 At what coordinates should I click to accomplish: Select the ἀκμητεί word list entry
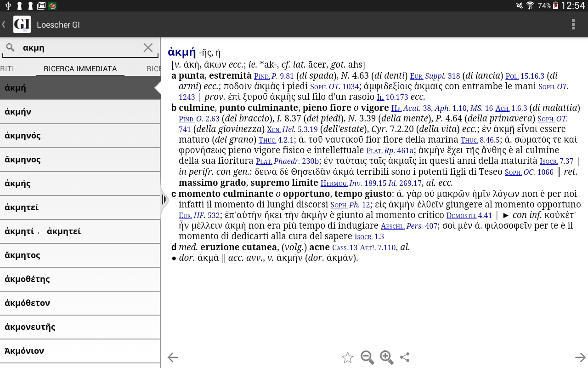pyautogui.click(x=80, y=207)
